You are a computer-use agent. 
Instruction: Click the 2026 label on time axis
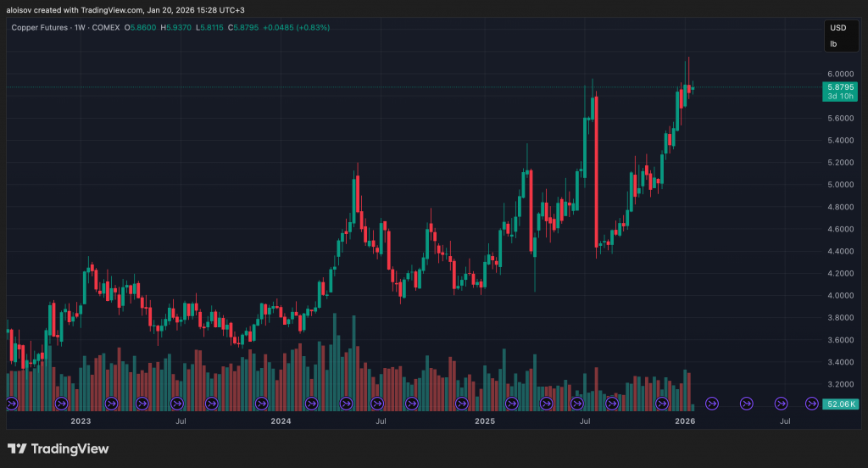(685, 421)
